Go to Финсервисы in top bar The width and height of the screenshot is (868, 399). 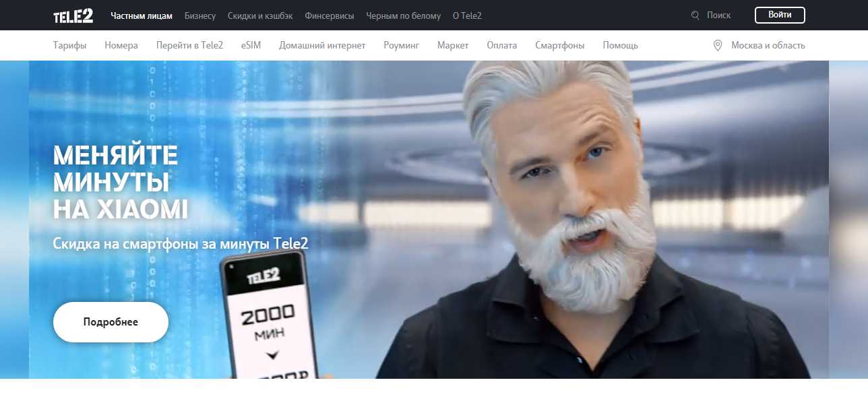[x=329, y=16]
